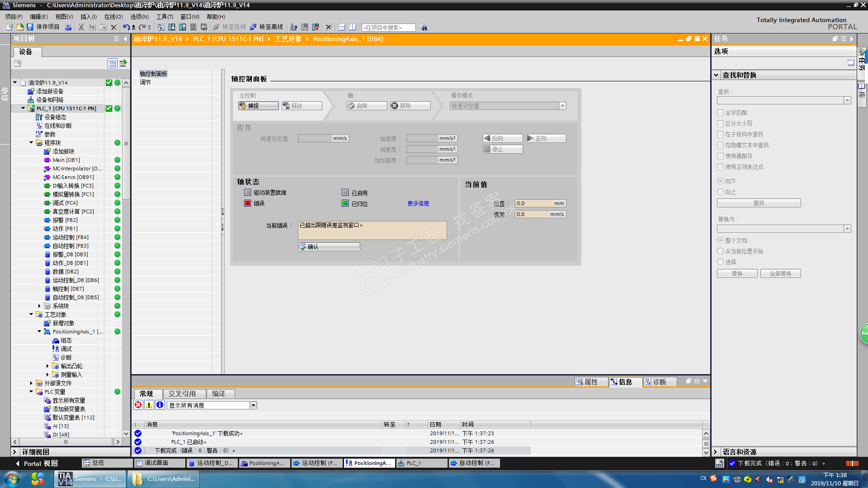Viewport: 868px width, 488px height.
Task: Click the print icon in toolbar
Action: 68,27
